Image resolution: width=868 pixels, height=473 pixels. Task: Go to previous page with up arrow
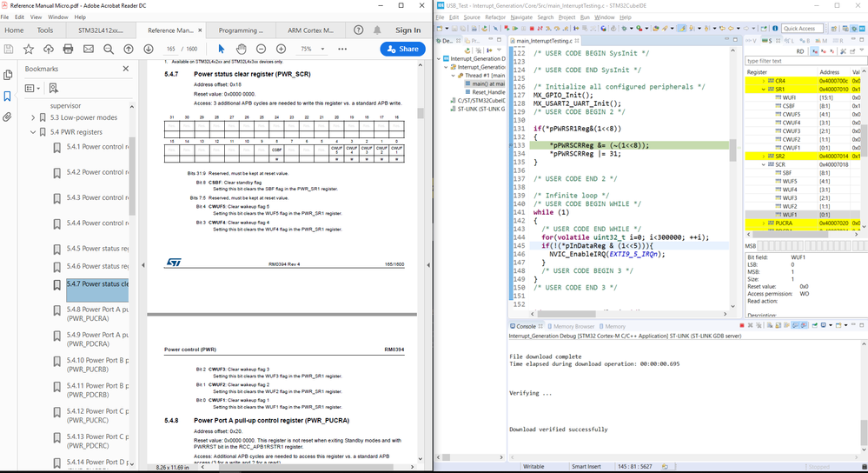(x=129, y=50)
